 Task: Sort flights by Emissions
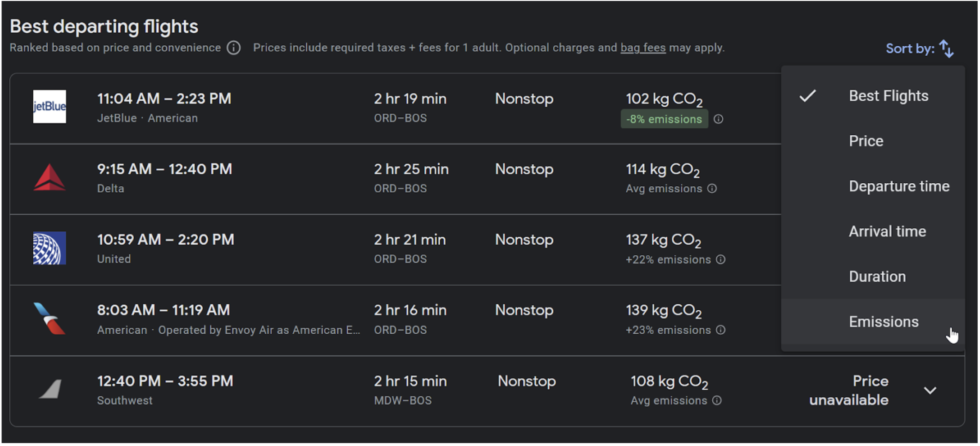click(883, 322)
